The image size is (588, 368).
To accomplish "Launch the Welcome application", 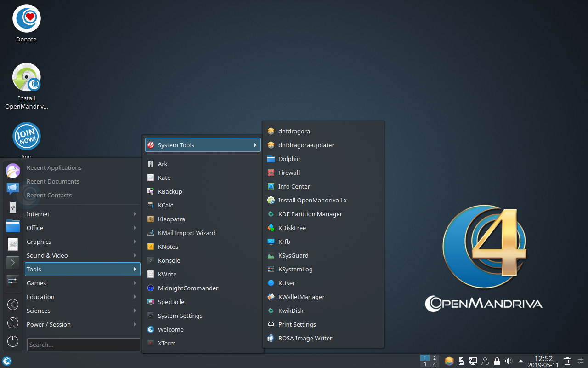I will (x=203, y=329).
